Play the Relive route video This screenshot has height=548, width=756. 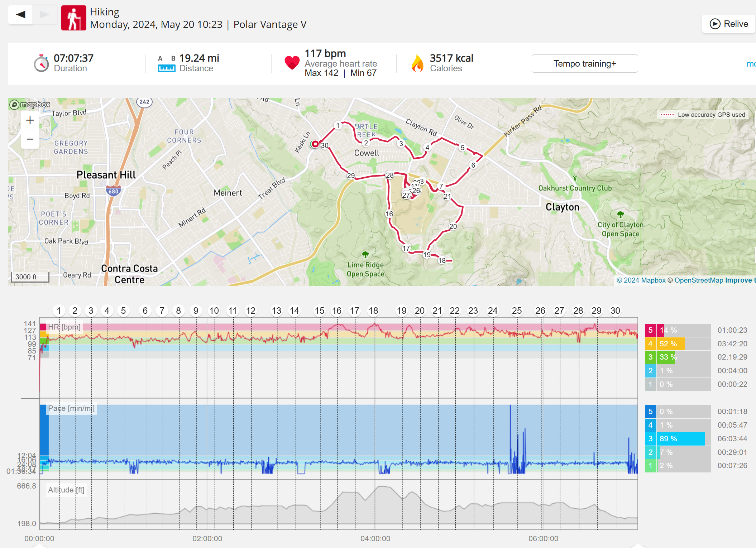(729, 24)
